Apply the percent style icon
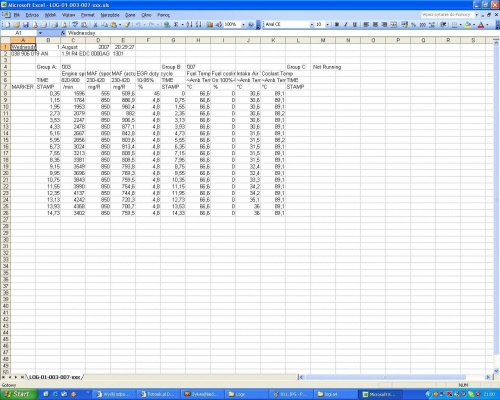Screen dimensions: 500x400 [x=413, y=25]
